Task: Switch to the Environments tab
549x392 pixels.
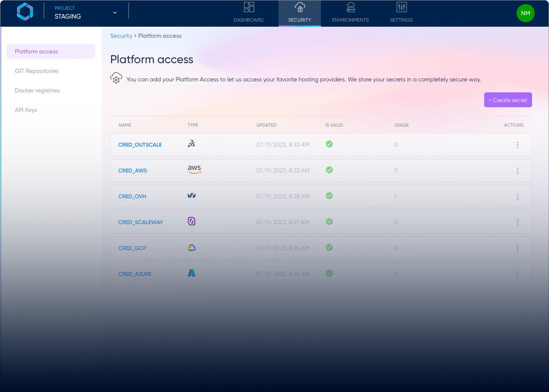Action: click(x=350, y=13)
